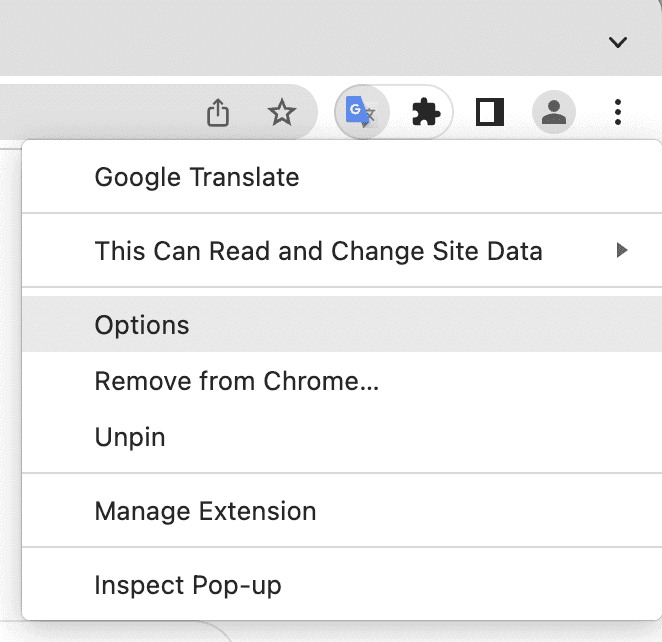Open the profile avatar menu
Viewport: 662px width, 642px height.
pos(553,113)
